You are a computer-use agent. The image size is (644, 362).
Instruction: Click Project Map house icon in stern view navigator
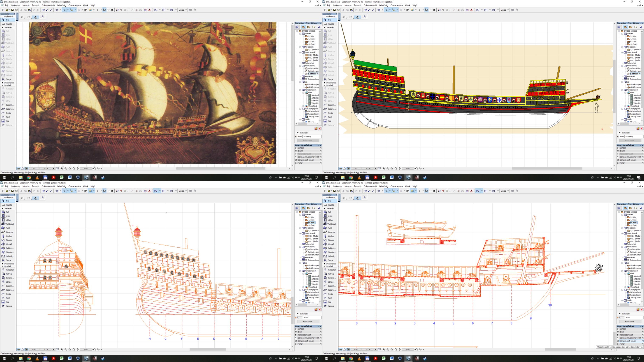(303, 208)
